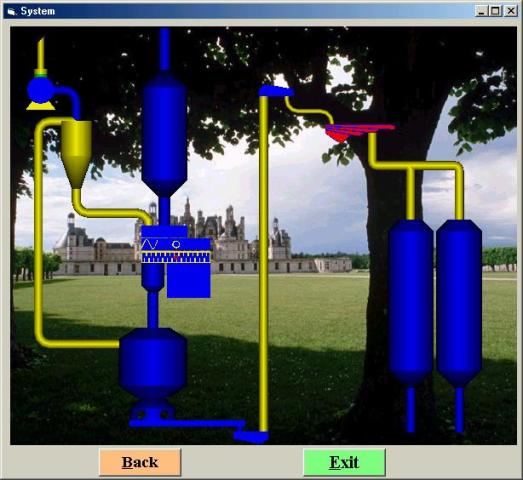Viewport: 523px width, 480px height.
Task: Click the System window title bar icon
Action: (x=12, y=11)
